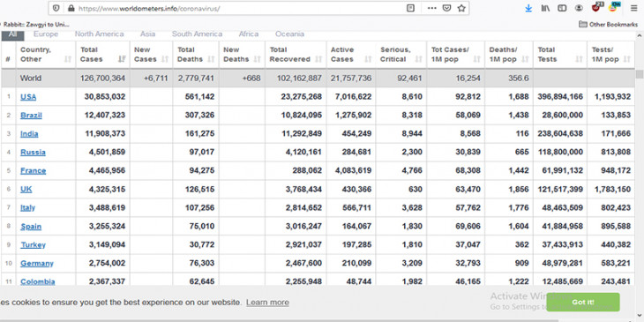Screen dimensions: 644x322
Task: Open page actions three-dot menu
Action: coord(431,8)
